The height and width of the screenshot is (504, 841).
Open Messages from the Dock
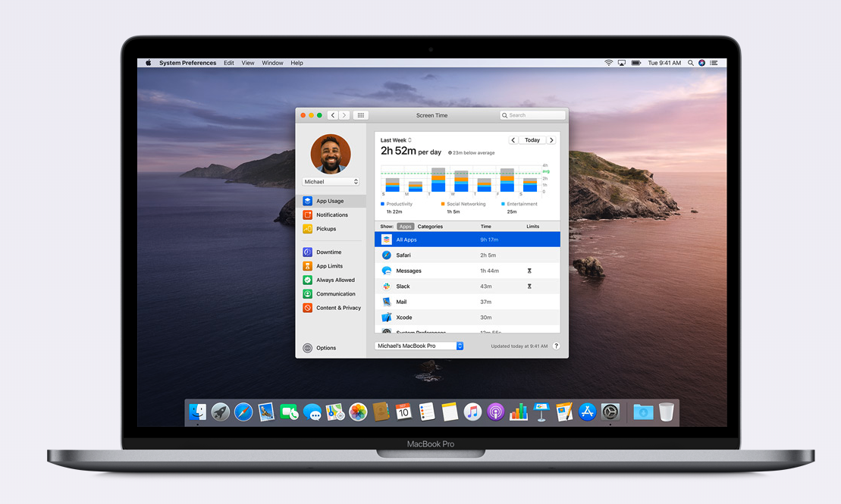[312, 412]
